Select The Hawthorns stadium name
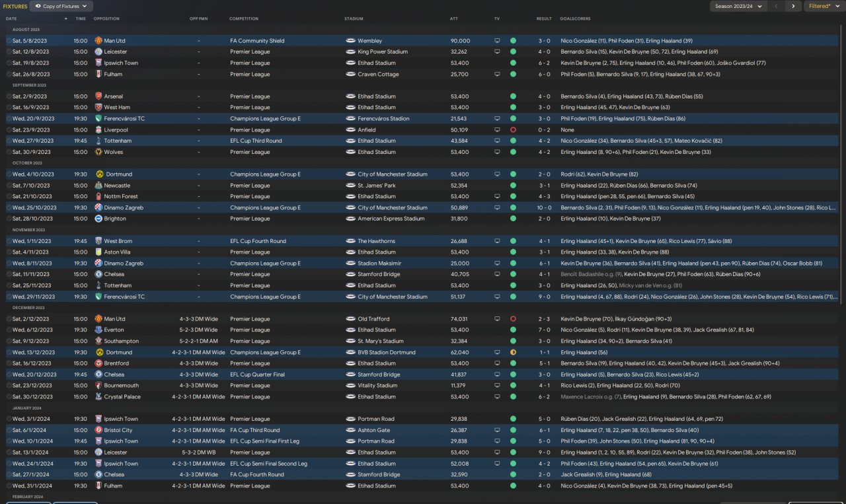846x504 pixels. (x=377, y=241)
